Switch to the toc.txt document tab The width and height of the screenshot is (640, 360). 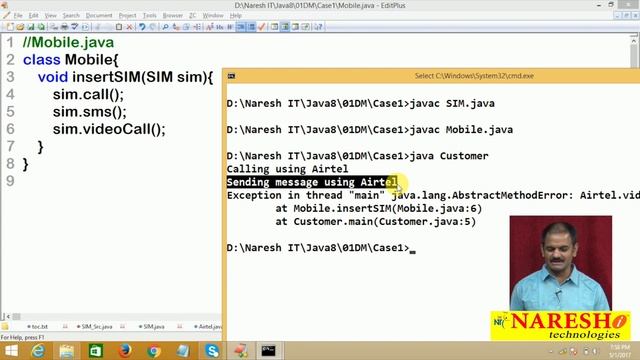(x=39, y=327)
